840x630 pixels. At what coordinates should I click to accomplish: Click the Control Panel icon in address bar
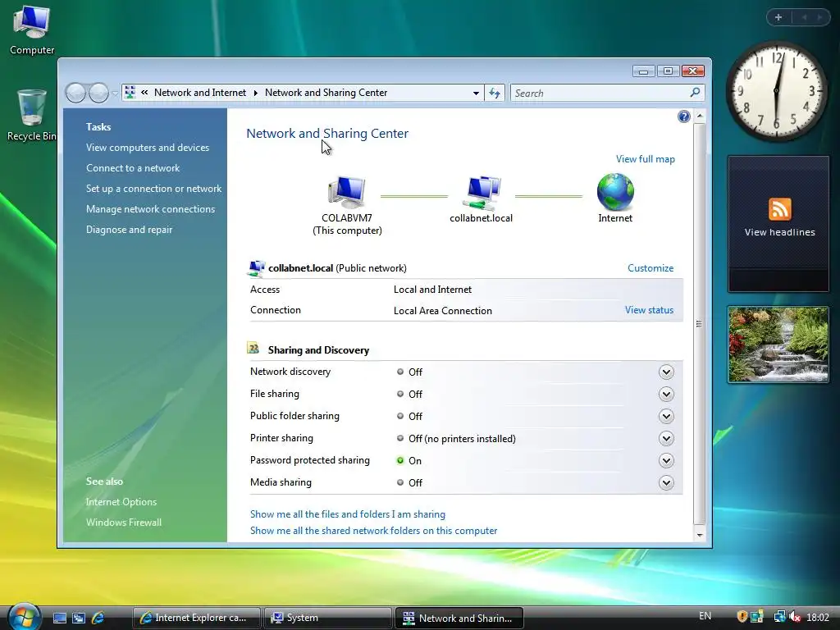tap(130, 93)
